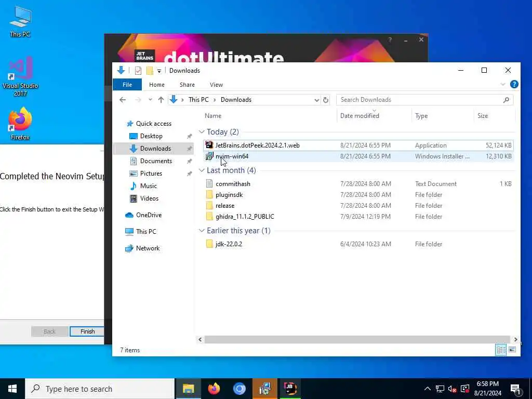The width and height of the screenshot is (532, 399).
Task: Click the Forward navigation arrow in Explorer
Action: coord(138,100)
